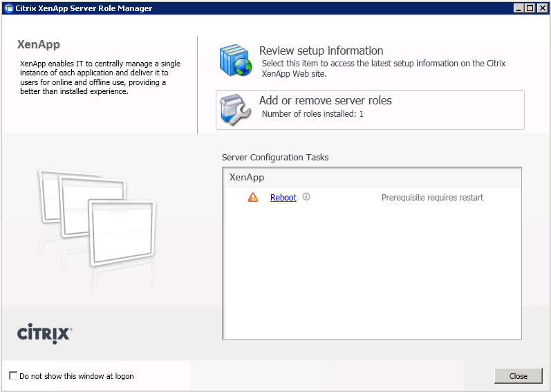The image size is (551, 392).
Task: Click 'Prerequisite requires restart' status text
Action: click(x=433, y=198)
